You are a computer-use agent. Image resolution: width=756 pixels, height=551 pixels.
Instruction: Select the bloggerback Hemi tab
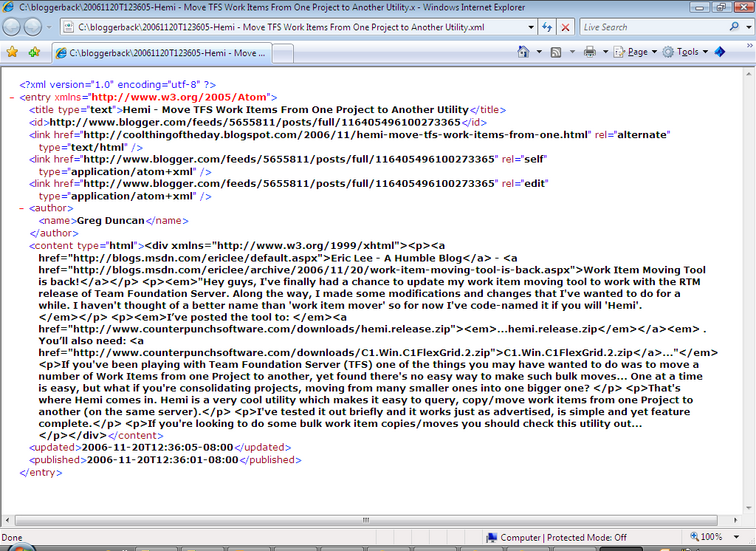pos(162,53)
